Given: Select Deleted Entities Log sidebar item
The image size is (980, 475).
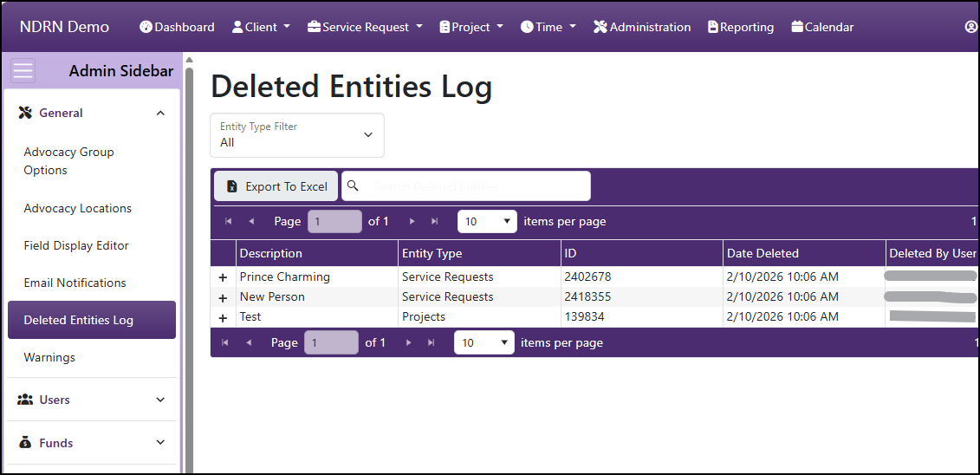Looking at the screenshot, I should click(92, 320).
